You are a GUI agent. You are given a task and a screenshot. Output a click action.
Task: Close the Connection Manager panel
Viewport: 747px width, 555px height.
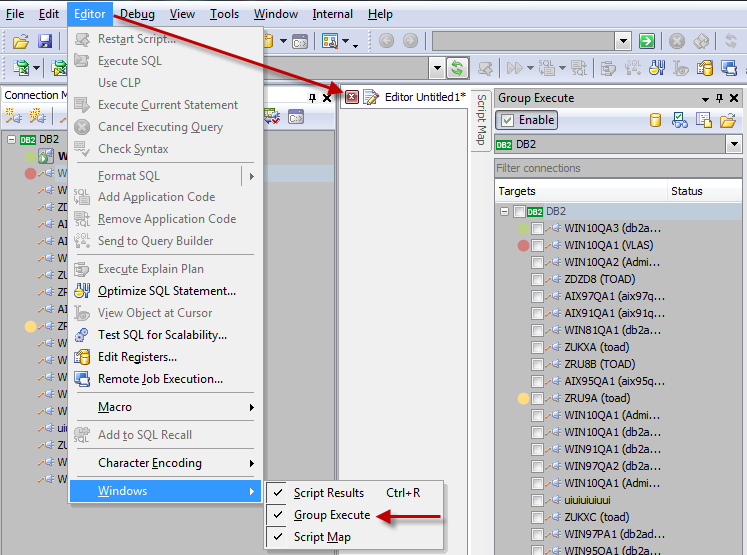pyautogui.click(x=327, y=98)
